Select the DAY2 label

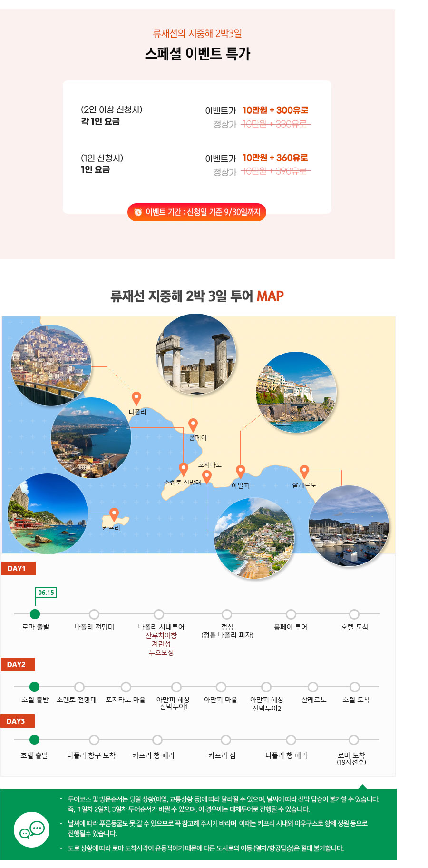coord(18,664)
